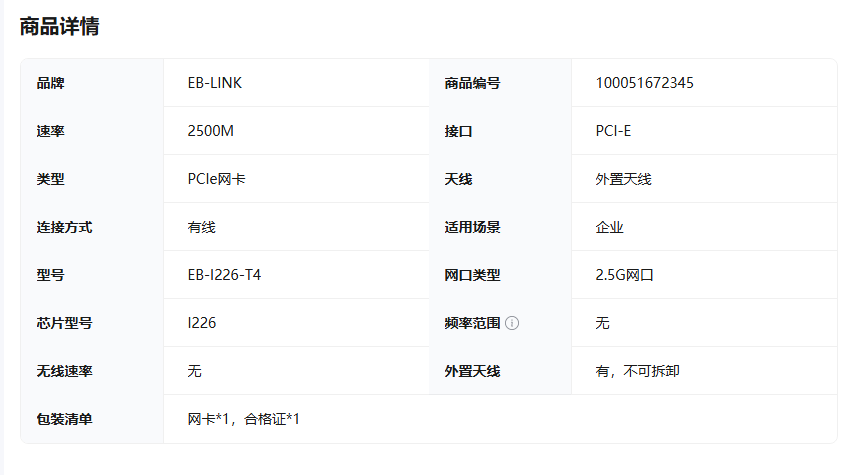This screenshot has height=475, width=849.
Task: Click the 连接方式 label
Action: pyautogui.click(x=64, y=227)
